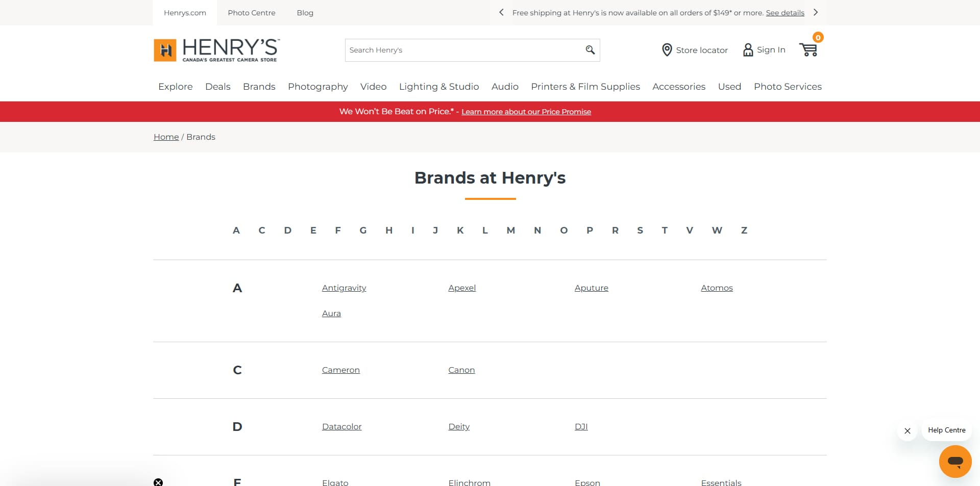The width and height of the screenshot is (980, 486).
Task: Jump to letter K in index
Action: (x=460, y=231)
